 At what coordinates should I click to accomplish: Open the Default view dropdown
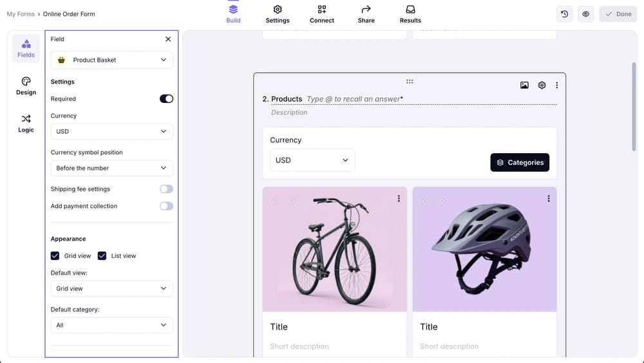(x=111, y=289)
